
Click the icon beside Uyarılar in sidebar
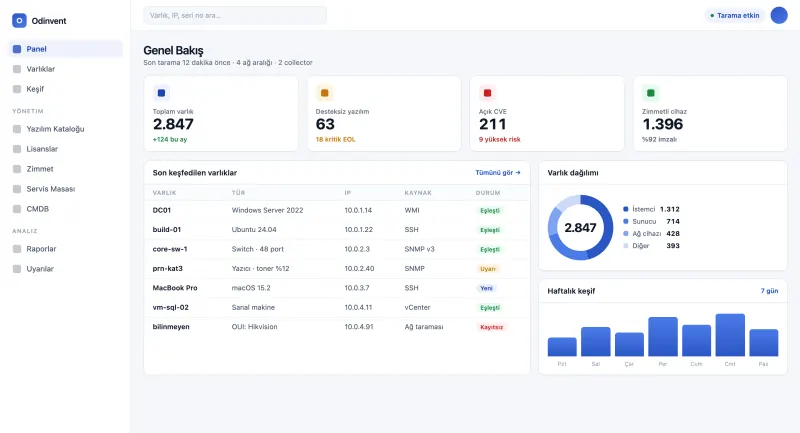[x=17, y=269]
